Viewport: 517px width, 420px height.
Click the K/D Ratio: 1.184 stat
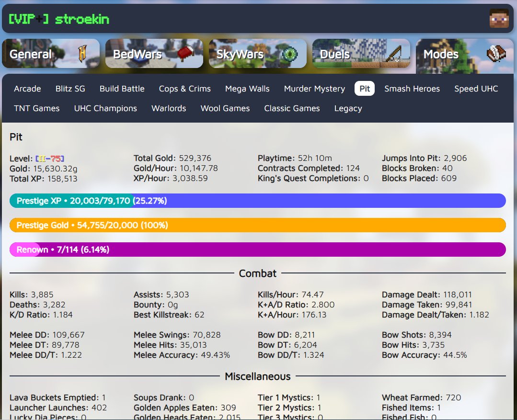[x=41, y=315]
